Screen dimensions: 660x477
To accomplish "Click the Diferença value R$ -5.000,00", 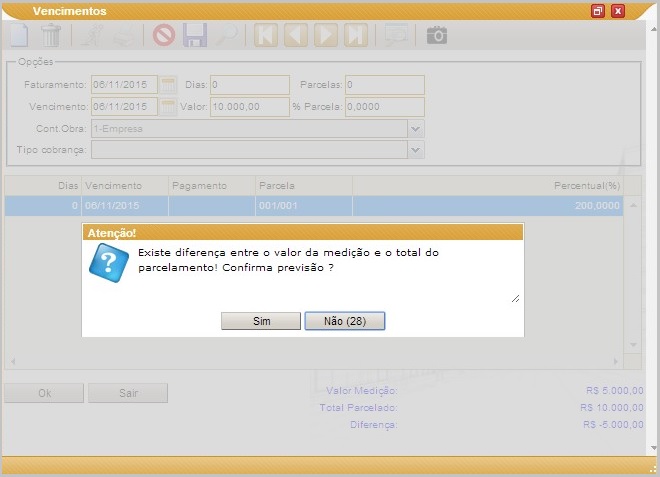I will point(613,425).
